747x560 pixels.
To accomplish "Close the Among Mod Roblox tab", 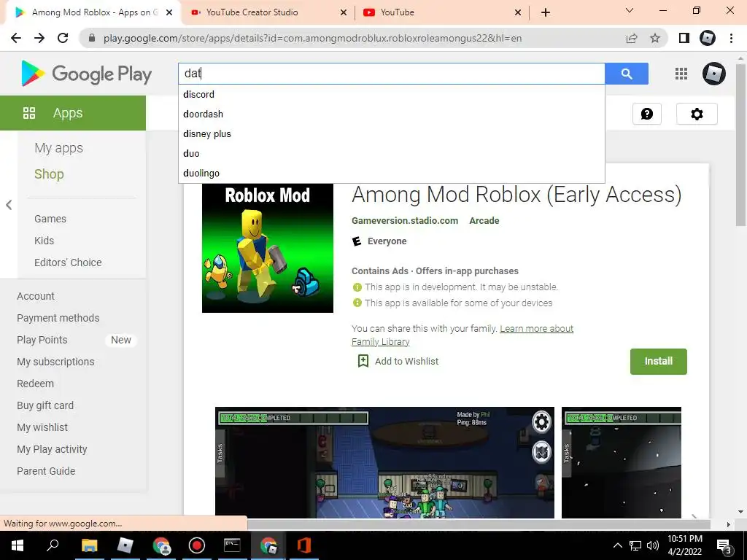I will click(x=169, y=12).
